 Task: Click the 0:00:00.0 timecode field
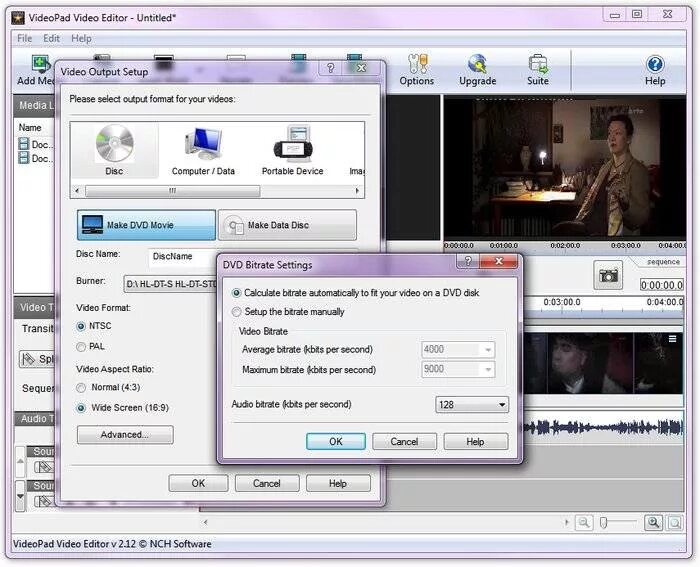(x=661, y=285)
